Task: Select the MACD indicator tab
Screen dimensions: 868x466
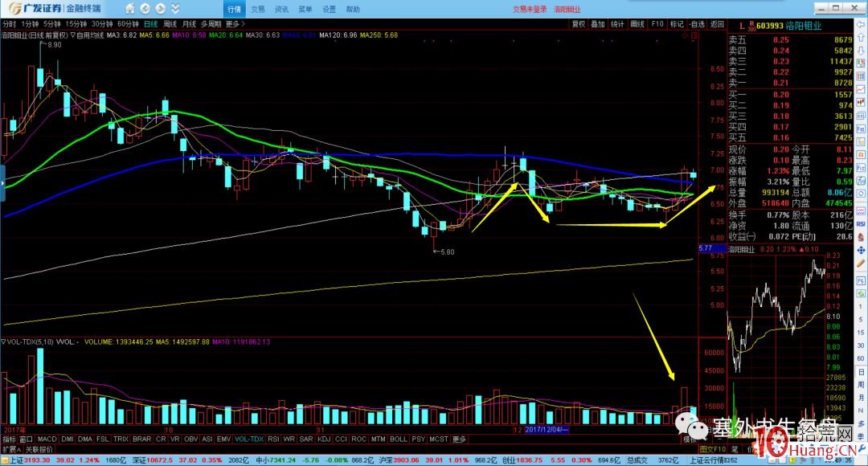Action: (47, 439)
